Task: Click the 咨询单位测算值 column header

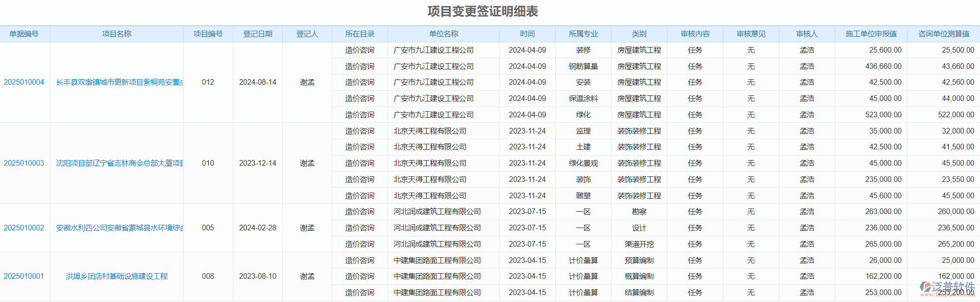Action: click(944, 34)
